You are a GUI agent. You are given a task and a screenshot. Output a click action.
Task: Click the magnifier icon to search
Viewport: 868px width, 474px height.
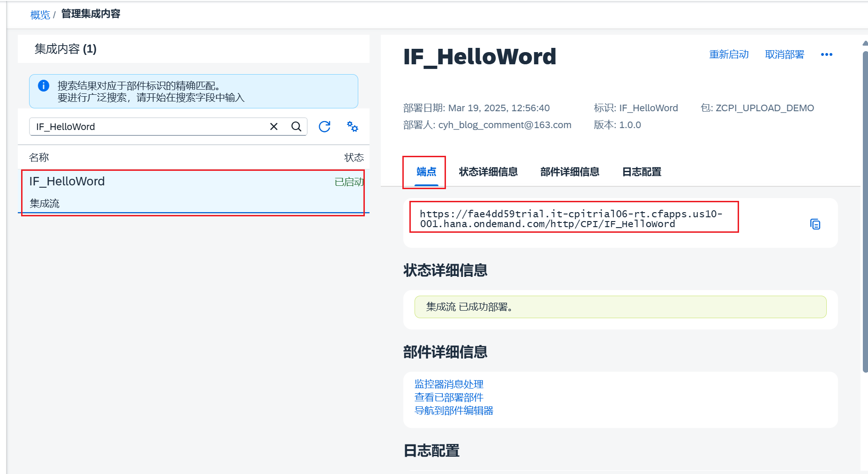(296, 126)
